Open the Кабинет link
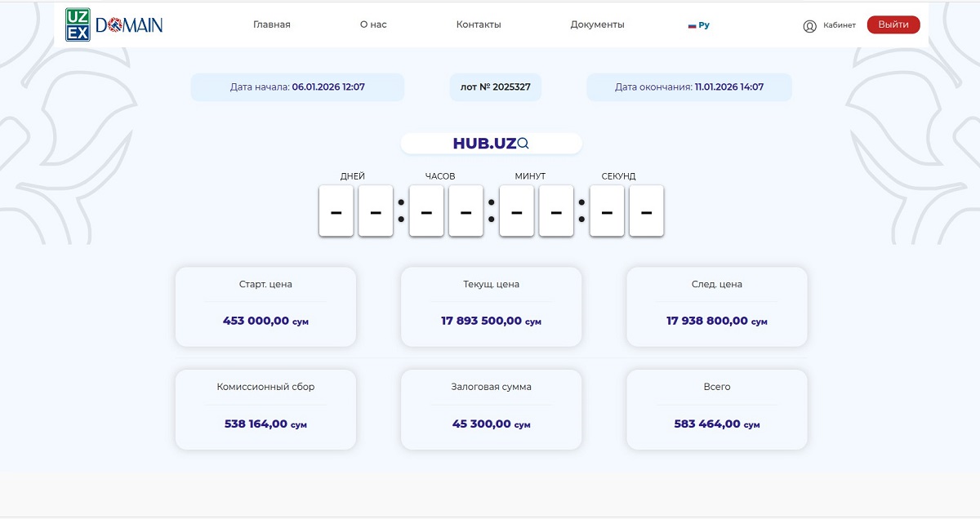980x519 pixels. coord(840,25)
